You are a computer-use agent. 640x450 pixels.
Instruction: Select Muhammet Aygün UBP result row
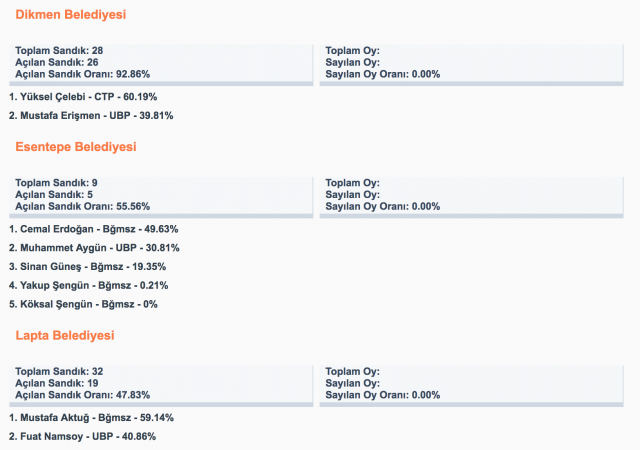[94, 248]
